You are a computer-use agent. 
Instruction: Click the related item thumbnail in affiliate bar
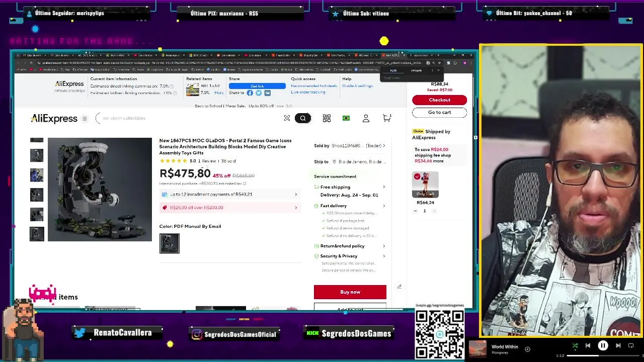point(192,89)
